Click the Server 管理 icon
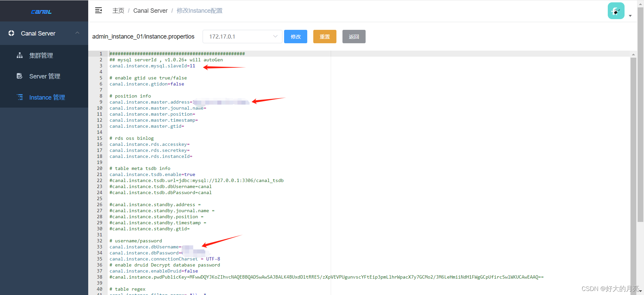This screenshot has width=644, height=295. [20, 76]
